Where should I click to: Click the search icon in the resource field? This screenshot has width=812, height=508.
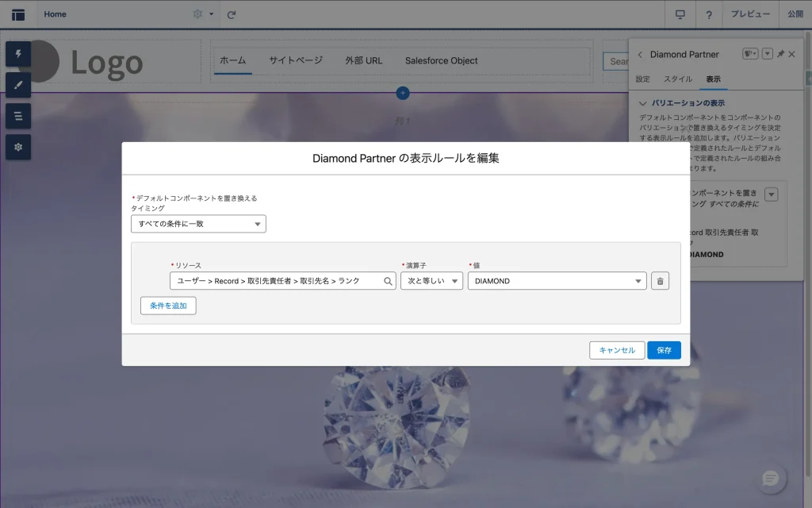click(x=388, y=281)
